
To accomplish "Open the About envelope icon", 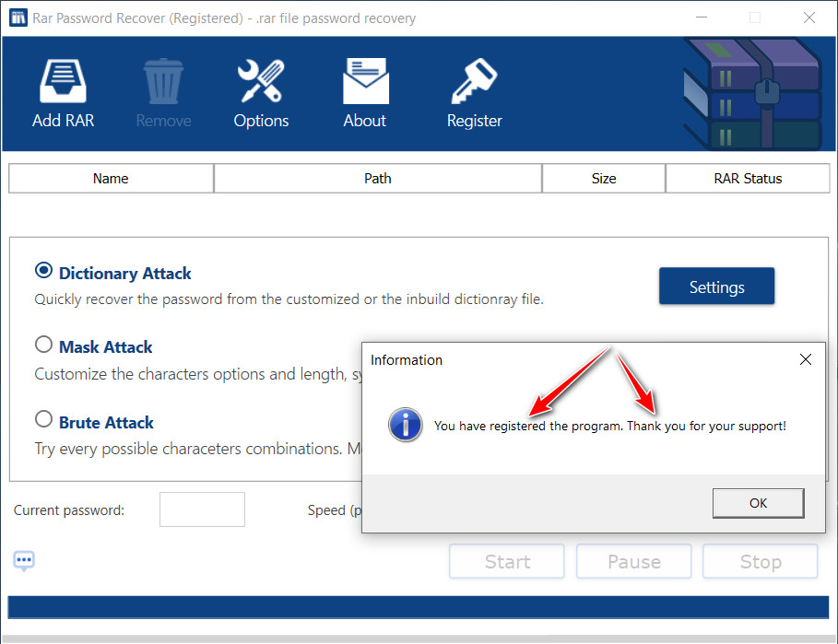I will [x=366, y=81].
